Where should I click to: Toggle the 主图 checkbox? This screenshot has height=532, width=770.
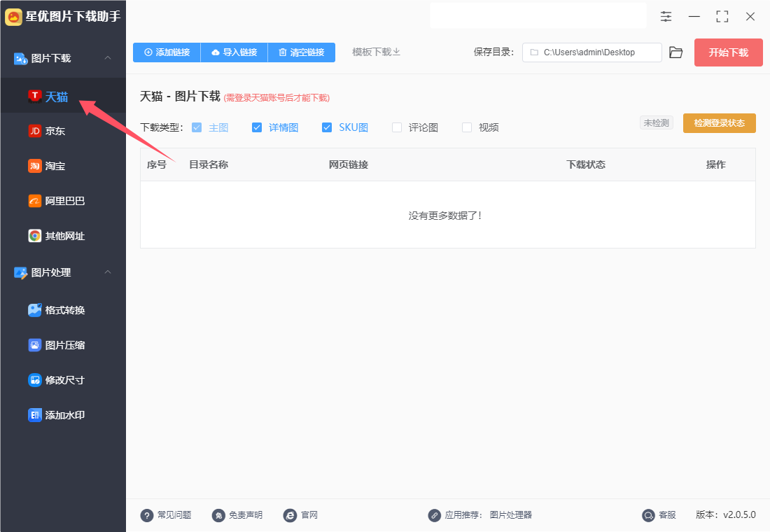coord(197,127)
